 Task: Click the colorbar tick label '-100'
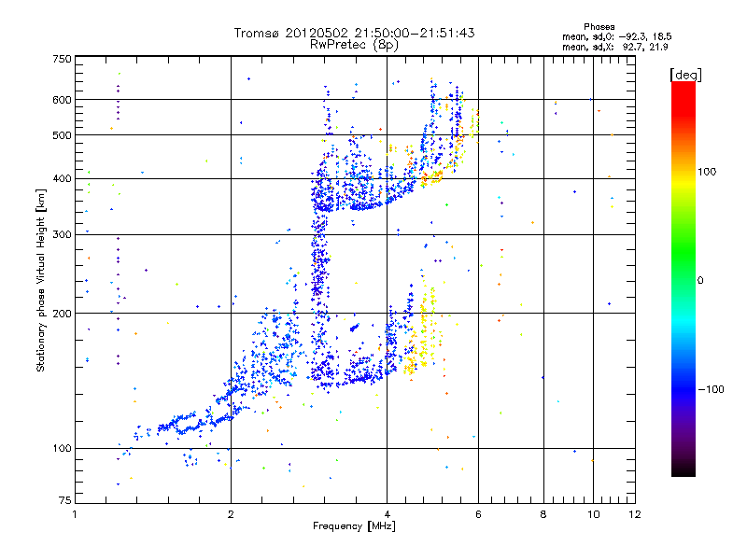712,389
